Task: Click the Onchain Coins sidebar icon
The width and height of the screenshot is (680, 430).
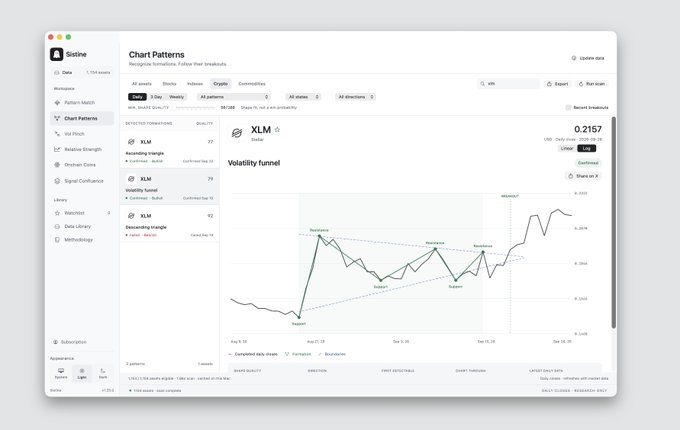Action: click(x=57, y=165)
